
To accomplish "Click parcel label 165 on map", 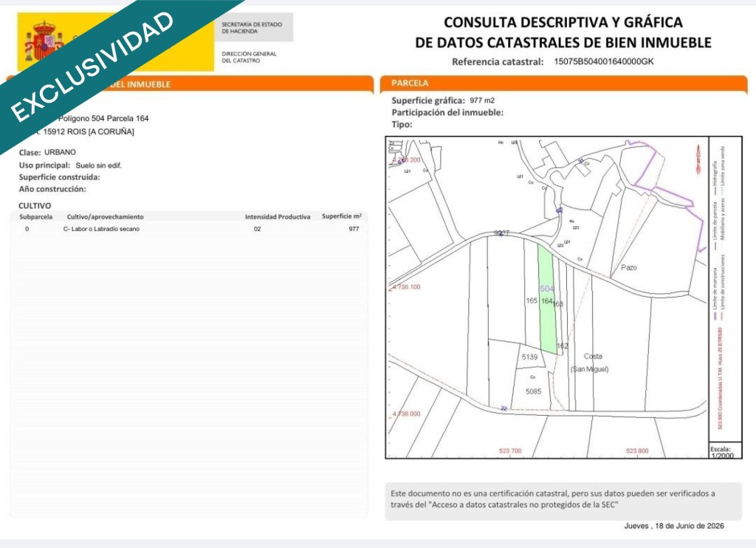I will [x=532, y=301].
